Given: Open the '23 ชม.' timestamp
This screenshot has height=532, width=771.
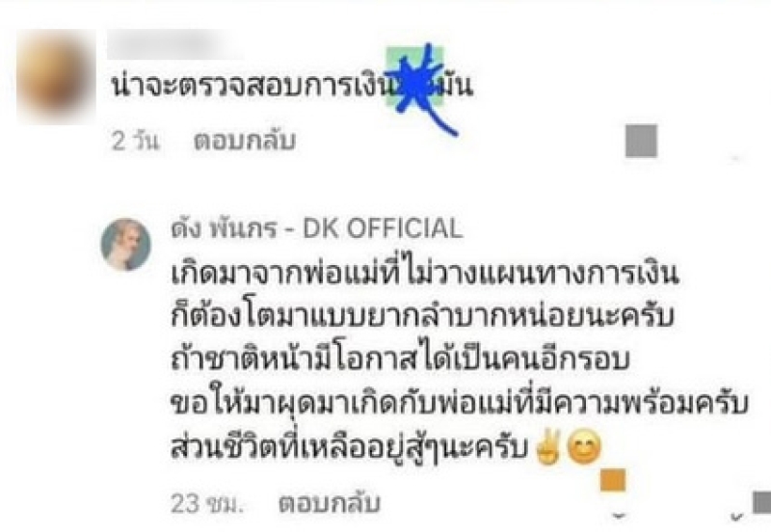Looking at the screenshot, I should (207, 504).
